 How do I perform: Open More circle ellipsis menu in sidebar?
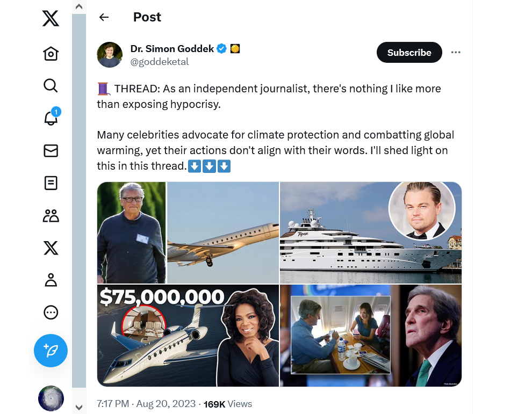[51, 313]
